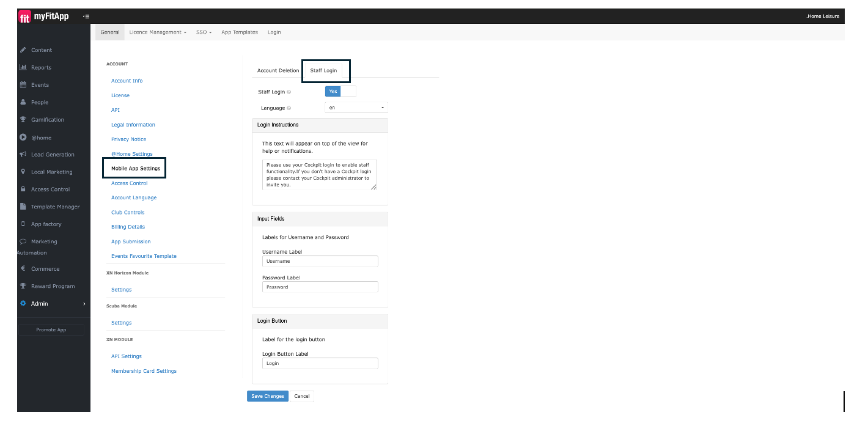The image size is (868, 445).
Task: Click the Login Instructions text area
Action: [320, 175]
